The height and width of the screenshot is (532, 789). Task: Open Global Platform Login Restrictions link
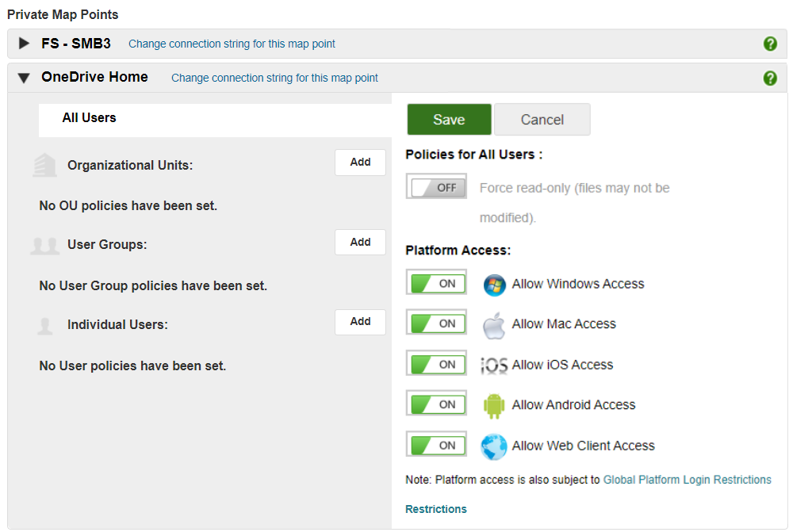coord(687,480)
